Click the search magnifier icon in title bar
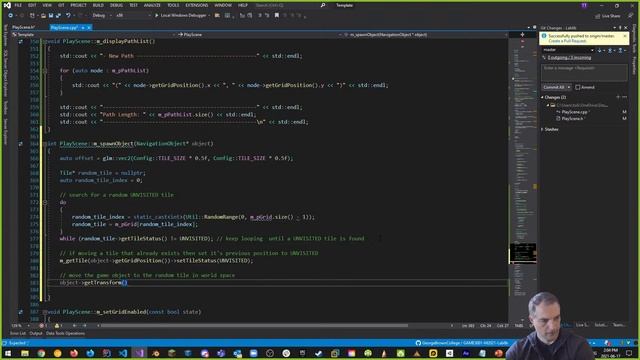This screenshot has width=640, height=360. [x=323, y=5]
